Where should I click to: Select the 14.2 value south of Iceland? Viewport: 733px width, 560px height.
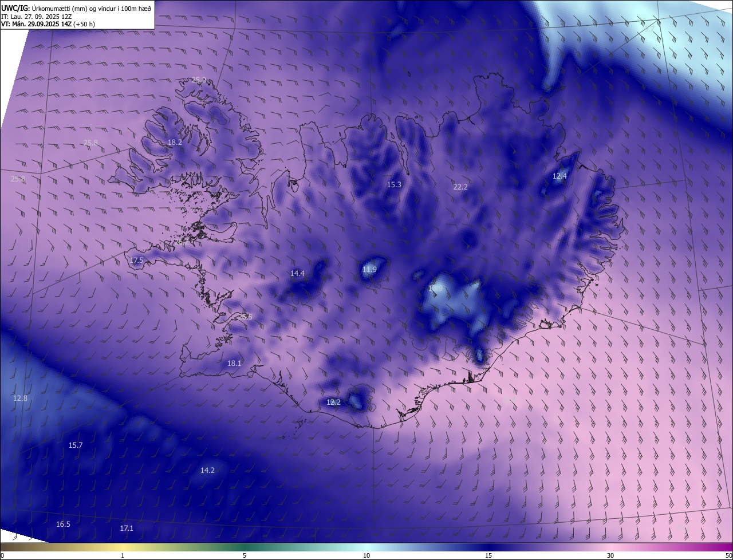[207, 470]
